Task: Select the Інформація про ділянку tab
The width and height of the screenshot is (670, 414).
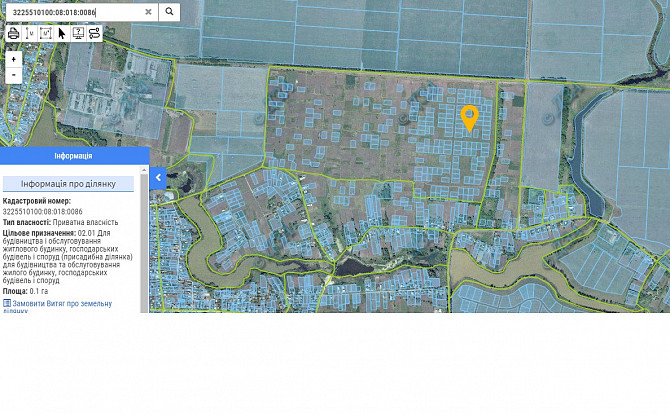Action: pyautogui.click(x=68, y=184)
